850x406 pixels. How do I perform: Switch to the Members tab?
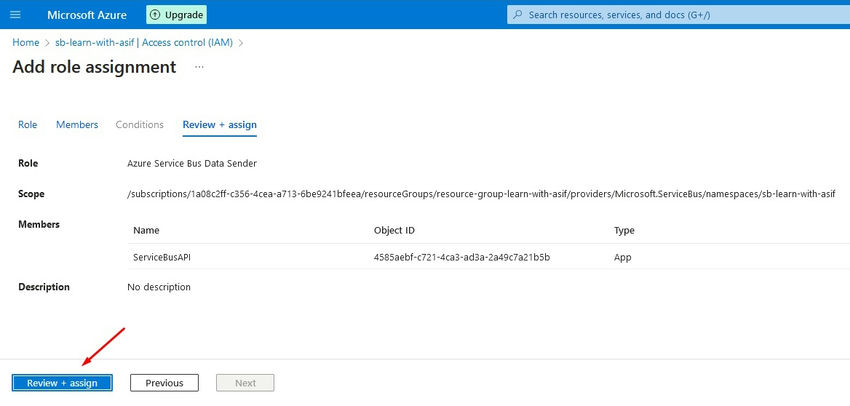77,125
